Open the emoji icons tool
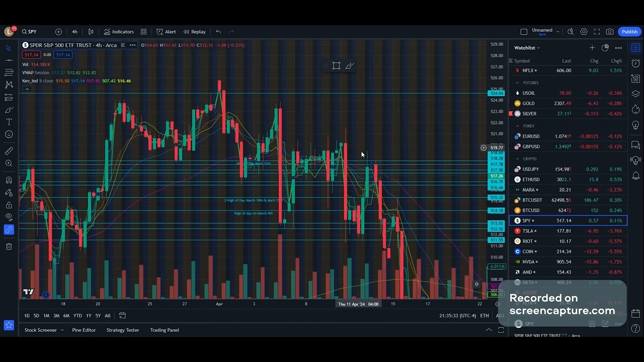Screen dimensions: 644x362 click(9, 134)
